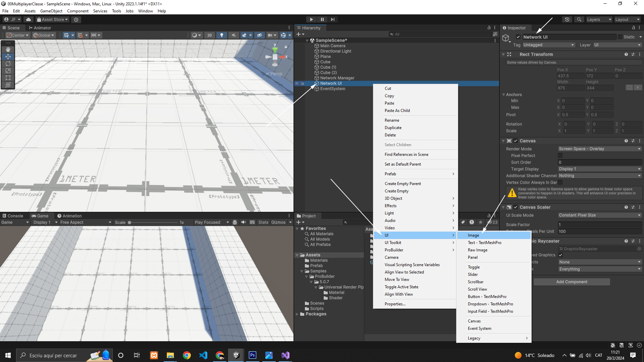Enable Pixel Perfect checkbox
Viewport: 644px width, 362px height.
click(560, 156)
